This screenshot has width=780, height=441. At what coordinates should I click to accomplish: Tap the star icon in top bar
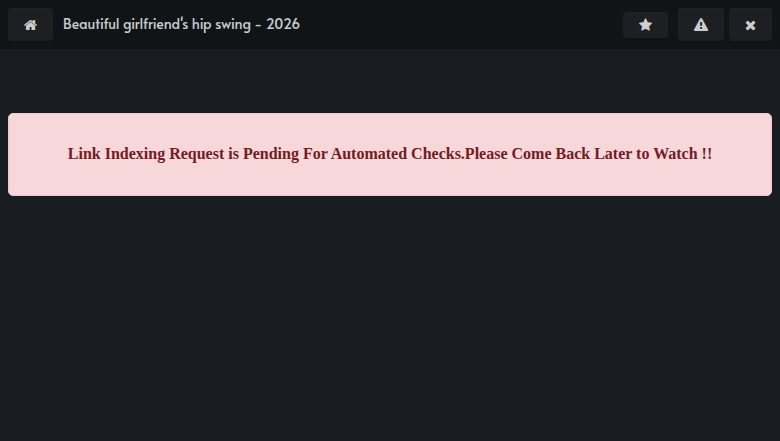(645, 25)
